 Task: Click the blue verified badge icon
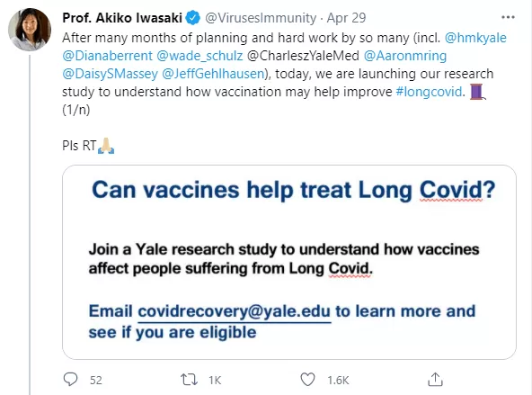click(193, 18)
